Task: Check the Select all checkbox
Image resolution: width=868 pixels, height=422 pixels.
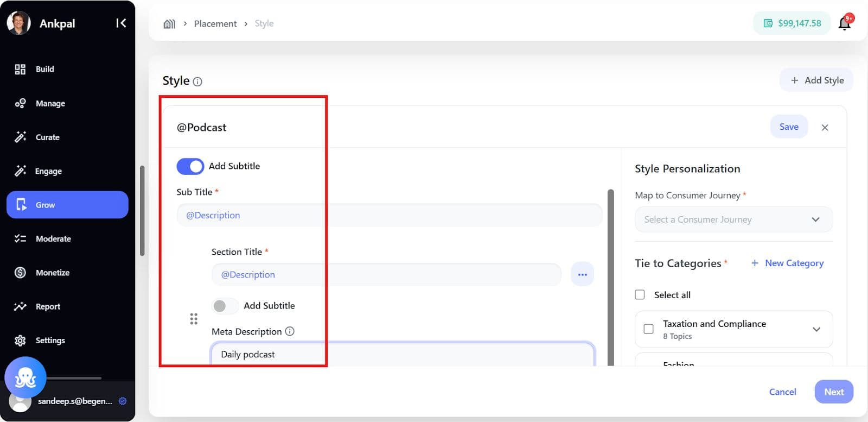Action: click(640, 295)
